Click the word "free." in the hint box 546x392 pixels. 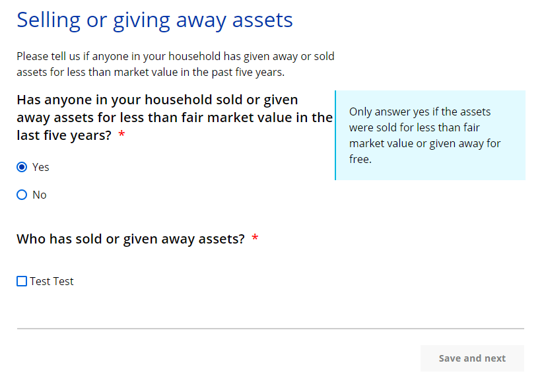(x=360, y=159)
